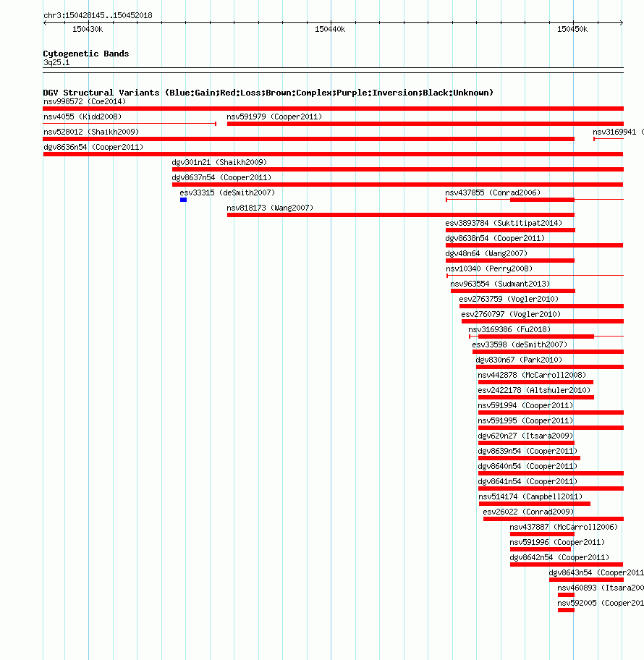Select nsv437855 (Conrad2006) variant label
This screenshot has width=644, height=660.
click(x=493, y=192)
